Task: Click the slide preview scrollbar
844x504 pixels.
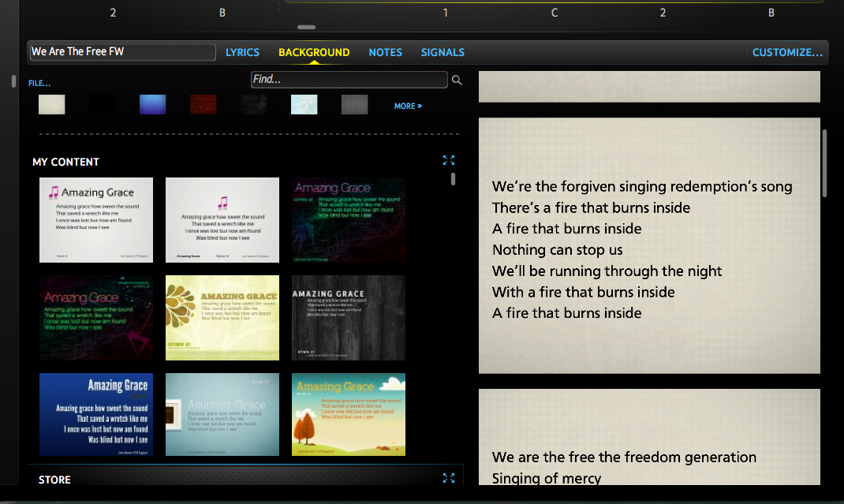Action: (824, 163)
